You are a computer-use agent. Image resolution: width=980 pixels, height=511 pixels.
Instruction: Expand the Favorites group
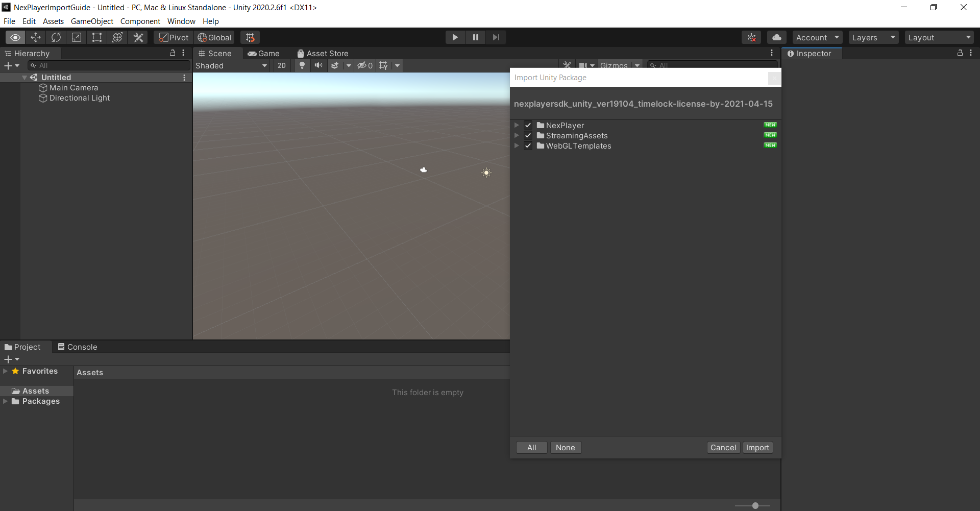(x=5, y=371)
